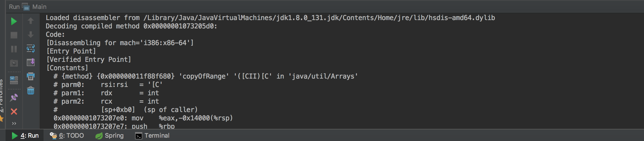This screenshot has width=644, height=141.
Task: Open the 4: Run tool window tab
Action: (x=25, y=135)
